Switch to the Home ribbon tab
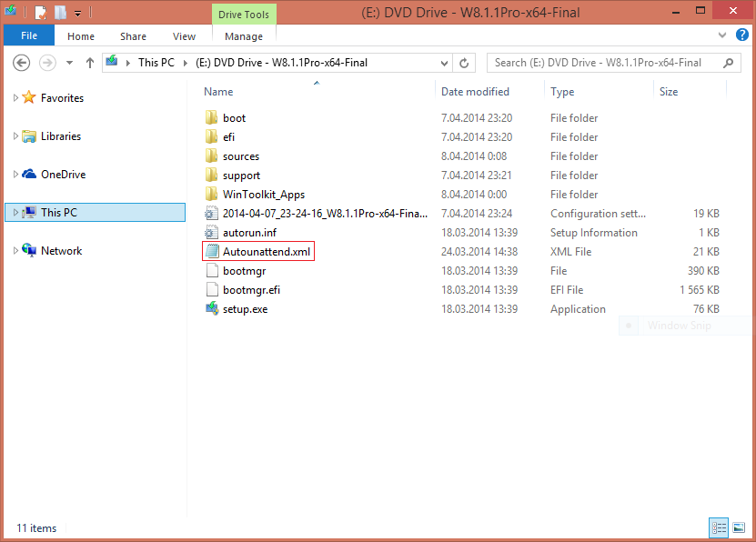Image resolution: width=756 pixels, height=542 pixels. pos(81,36)
